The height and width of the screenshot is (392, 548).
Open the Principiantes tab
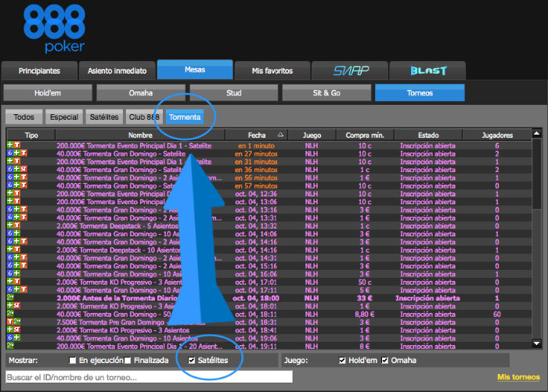click(x=39, y=70)
